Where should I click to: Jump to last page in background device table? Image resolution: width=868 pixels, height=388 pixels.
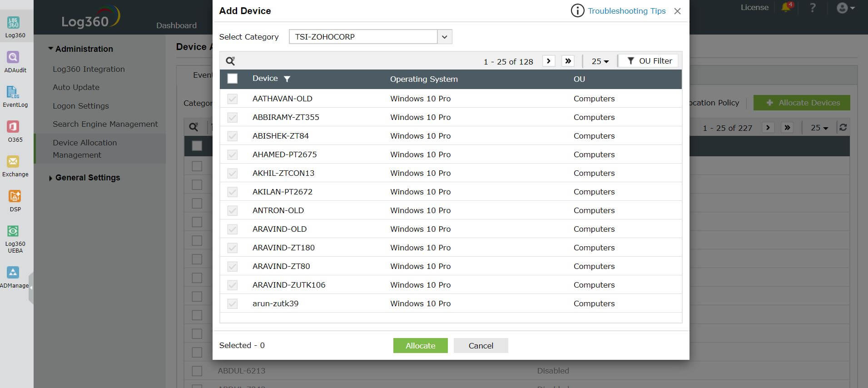click(x=787, y=128)
